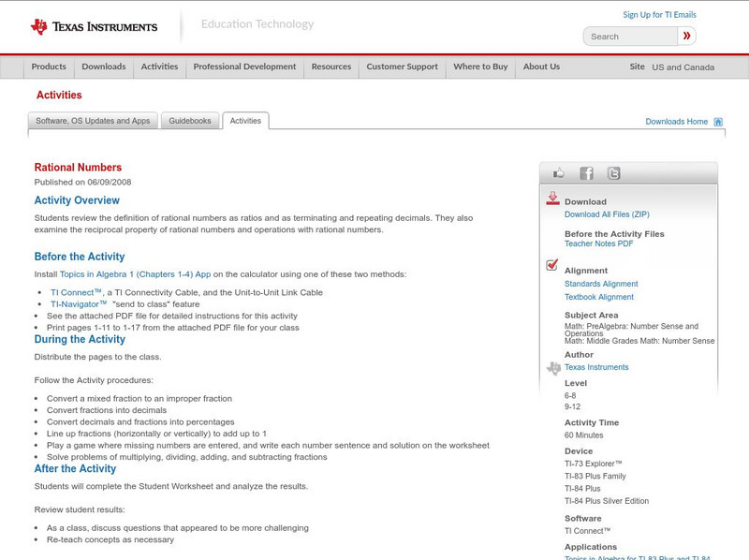Open the TI-Navigator link

(79, 304)
